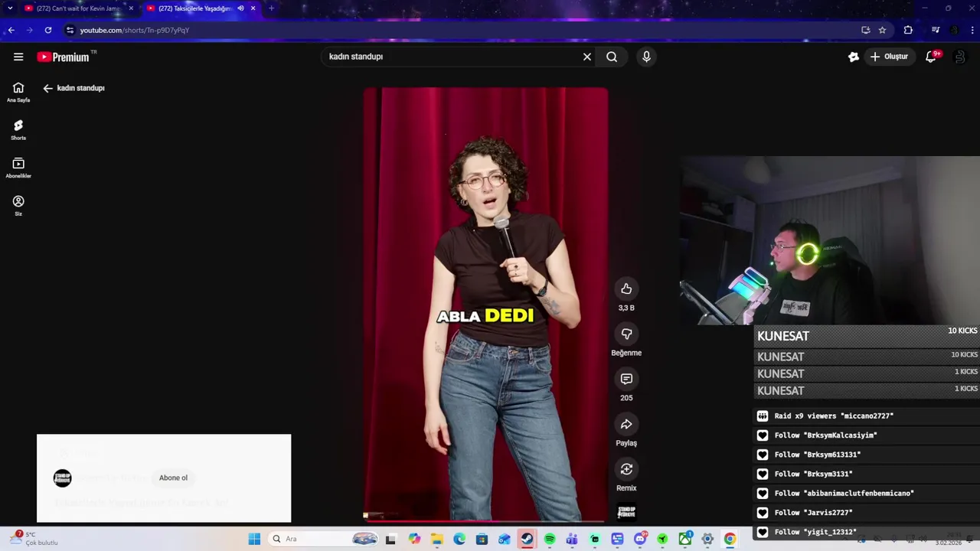Seek on the Short's progress bar
980x551 pixels.
485,520
